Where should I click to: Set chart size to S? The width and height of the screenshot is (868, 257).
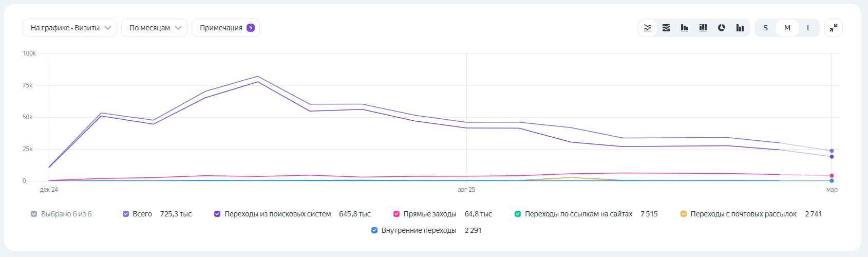pos(765,28)
